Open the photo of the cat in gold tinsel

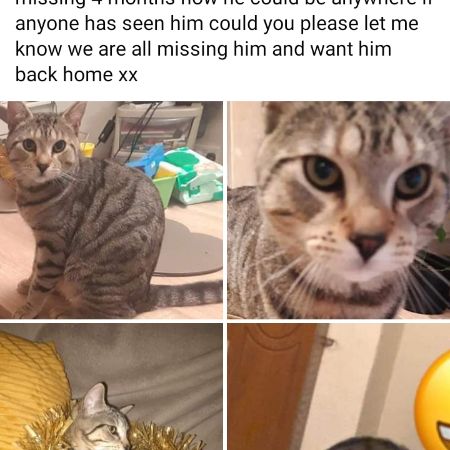[x=111, y=387]
